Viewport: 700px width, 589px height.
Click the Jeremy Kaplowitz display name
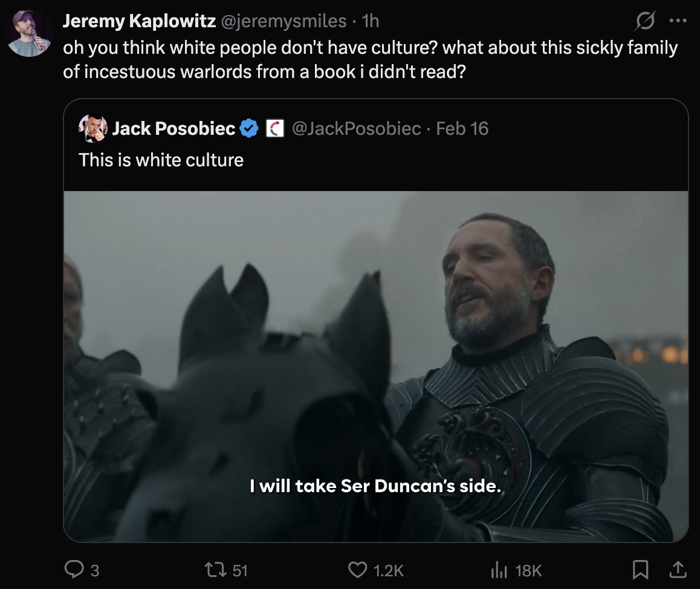tap(139, 21)
